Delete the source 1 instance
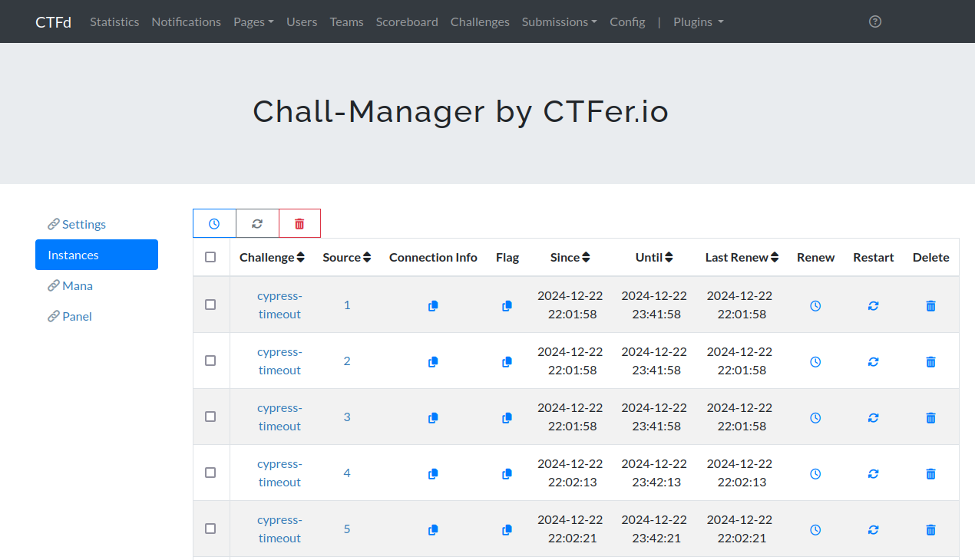Screen dimensions: 975x560 pyautogui.click(x=930, y=305)
